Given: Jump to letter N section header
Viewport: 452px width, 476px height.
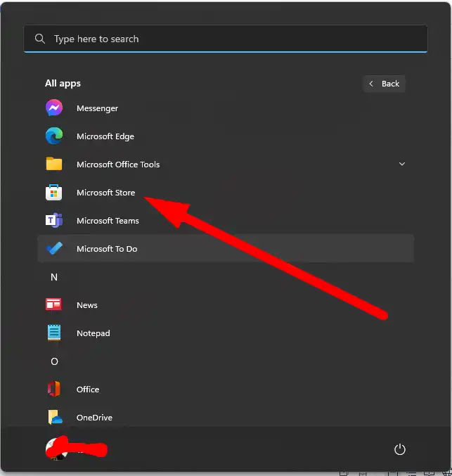Looking at the screenshot, I should point(54,277).
